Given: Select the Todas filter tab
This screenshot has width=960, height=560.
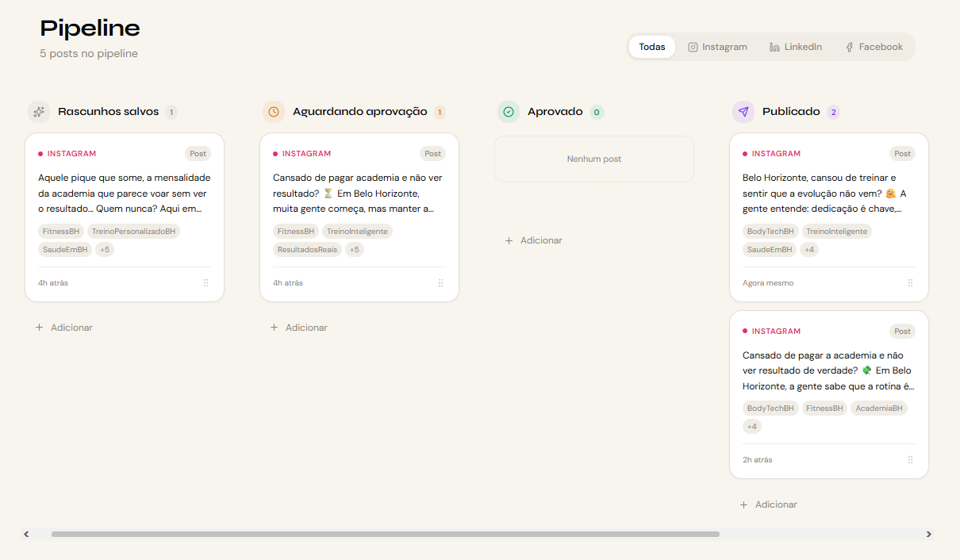Looking at the screenshot, I should tap(652, 47).
